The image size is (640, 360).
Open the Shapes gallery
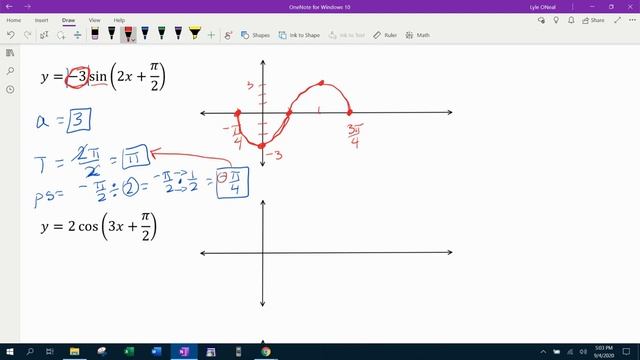coord(255,35)
